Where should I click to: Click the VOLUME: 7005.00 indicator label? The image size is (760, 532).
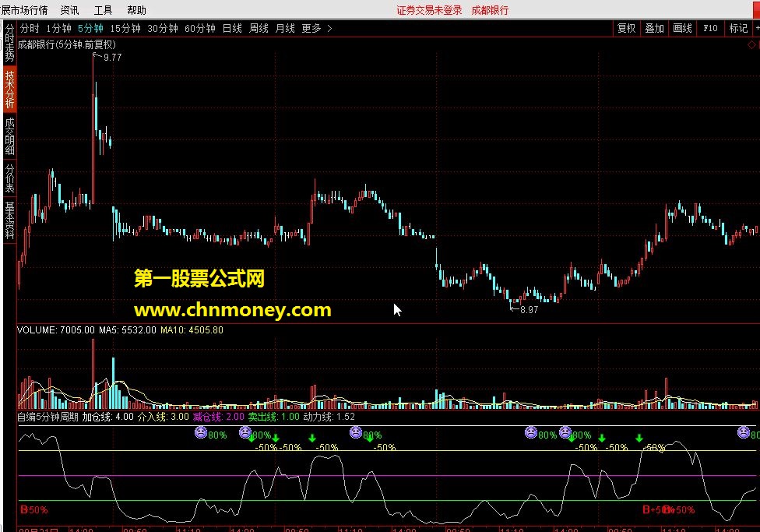(x=56, y=330)
